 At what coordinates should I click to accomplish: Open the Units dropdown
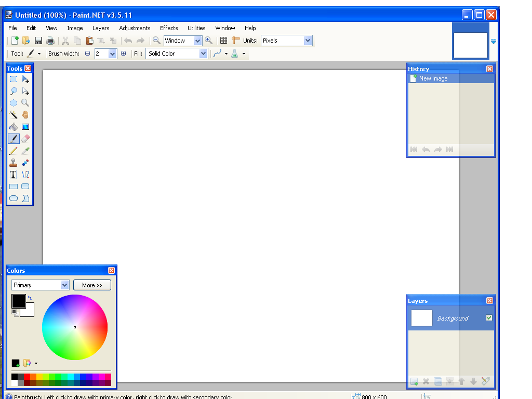[308, 41]
